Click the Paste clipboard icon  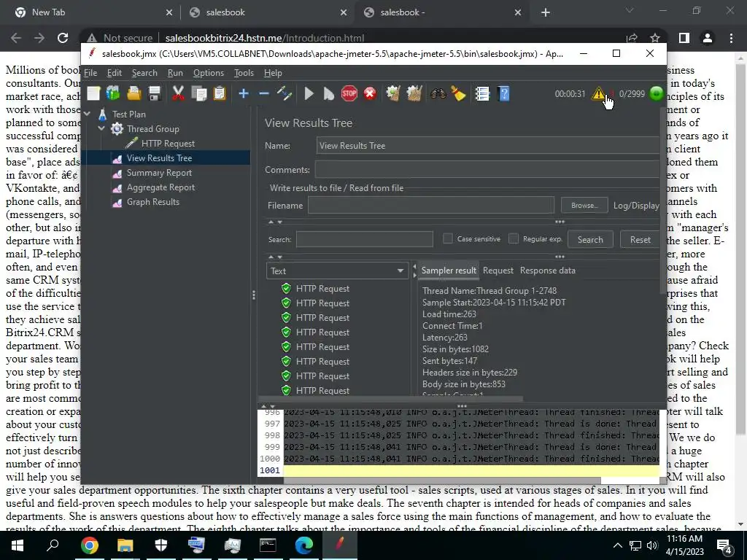tap(219, 93)
